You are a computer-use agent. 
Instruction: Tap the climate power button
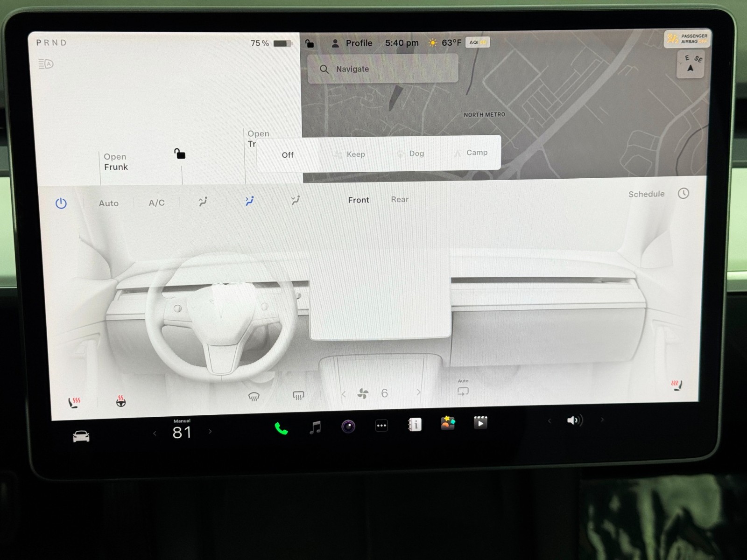61,203
